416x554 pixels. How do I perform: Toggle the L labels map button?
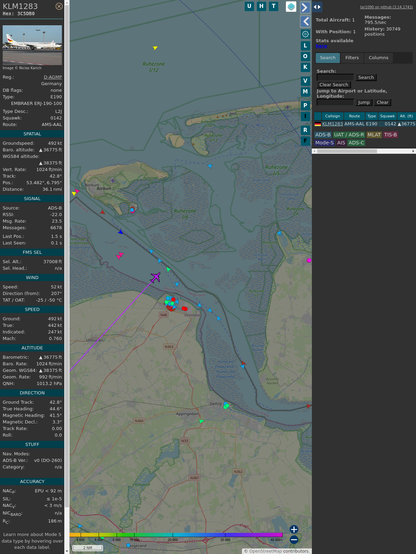pyautogui.click(x=305, y=45)
